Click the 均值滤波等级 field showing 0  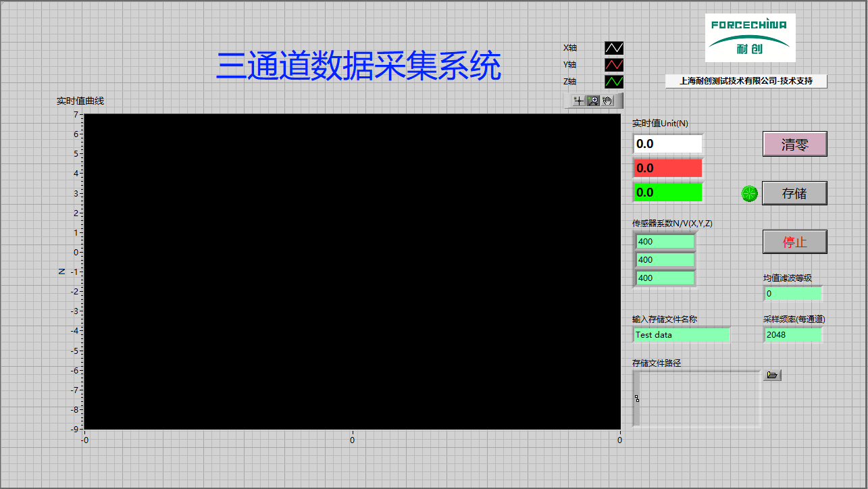pyautogui.click(x=792, y=293)
